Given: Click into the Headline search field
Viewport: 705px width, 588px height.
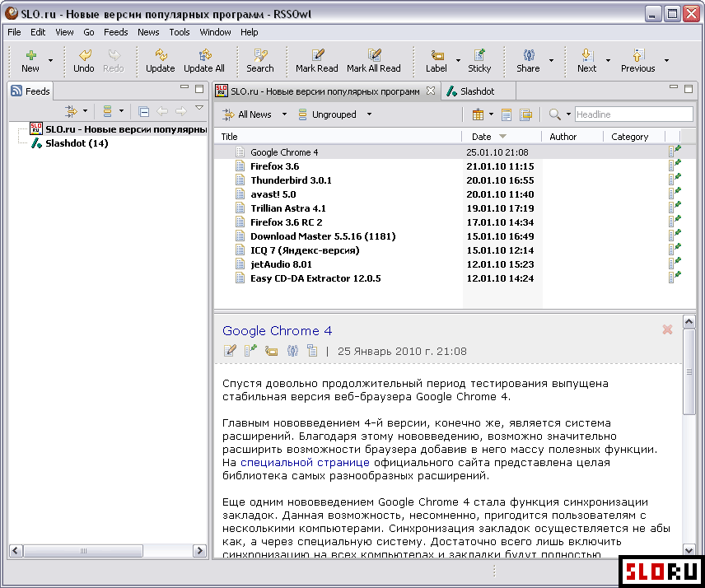Looking at the screenshot, I should point(633,114).
